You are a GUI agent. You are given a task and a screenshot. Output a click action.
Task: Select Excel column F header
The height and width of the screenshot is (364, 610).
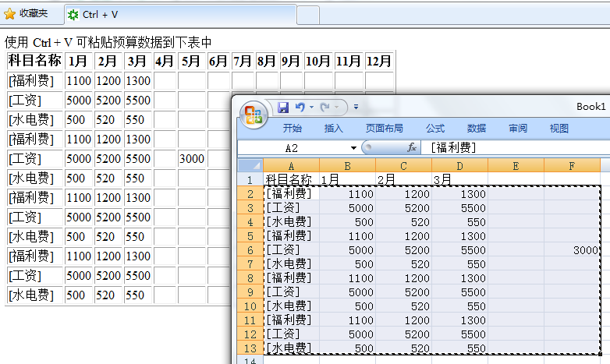(572, 166)
